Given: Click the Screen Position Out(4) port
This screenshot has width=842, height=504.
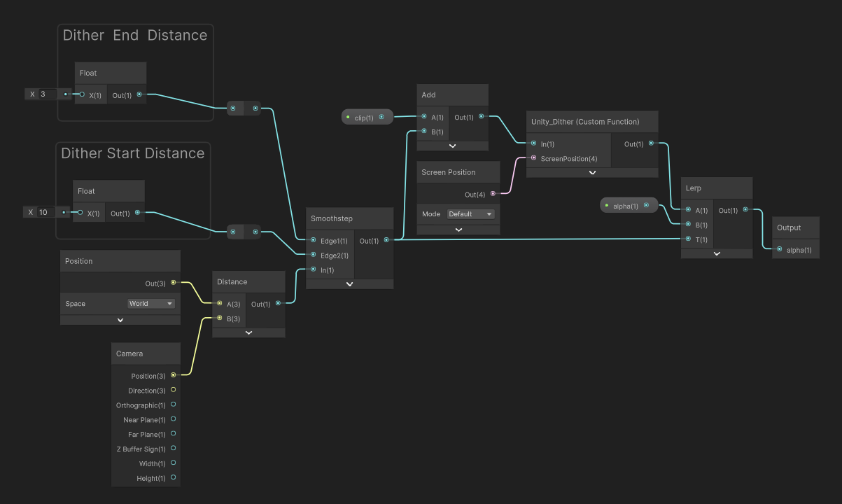Looking at the screenshot, I should (x=493, y=194).
